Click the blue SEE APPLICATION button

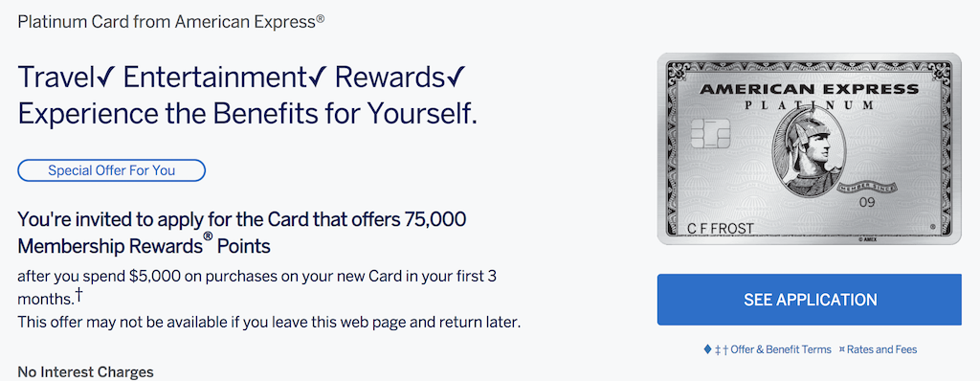(x=810, y=300)
